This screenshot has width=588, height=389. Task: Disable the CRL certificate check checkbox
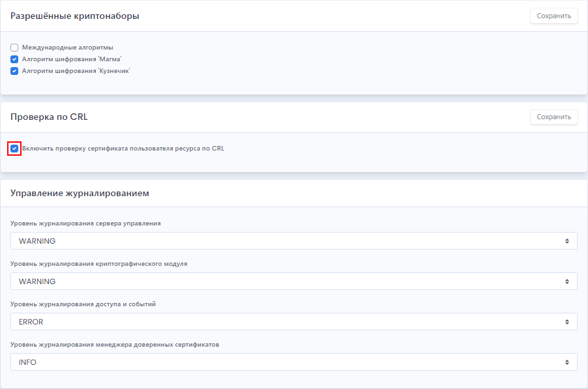click(x=14, y=149)
